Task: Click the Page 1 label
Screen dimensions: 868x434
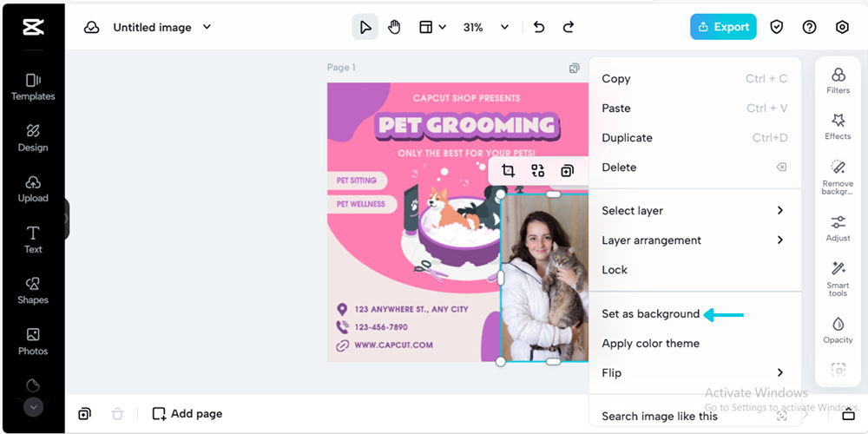Action: click(x=341, y=68)
